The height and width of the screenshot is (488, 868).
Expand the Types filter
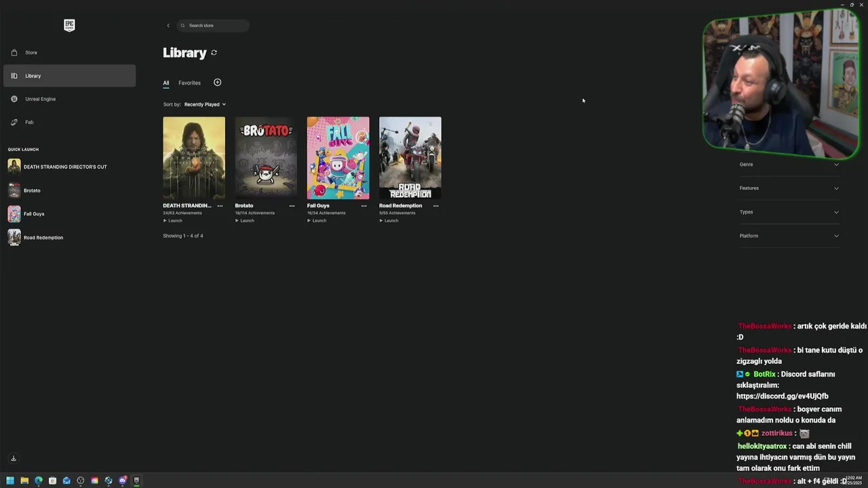(789, 212)
